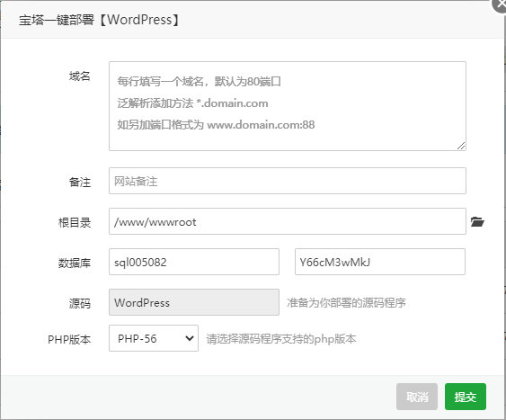Click the 网站备注 remark input field
Viewport: 506px width, 420px height.
(x=288, y=181)
